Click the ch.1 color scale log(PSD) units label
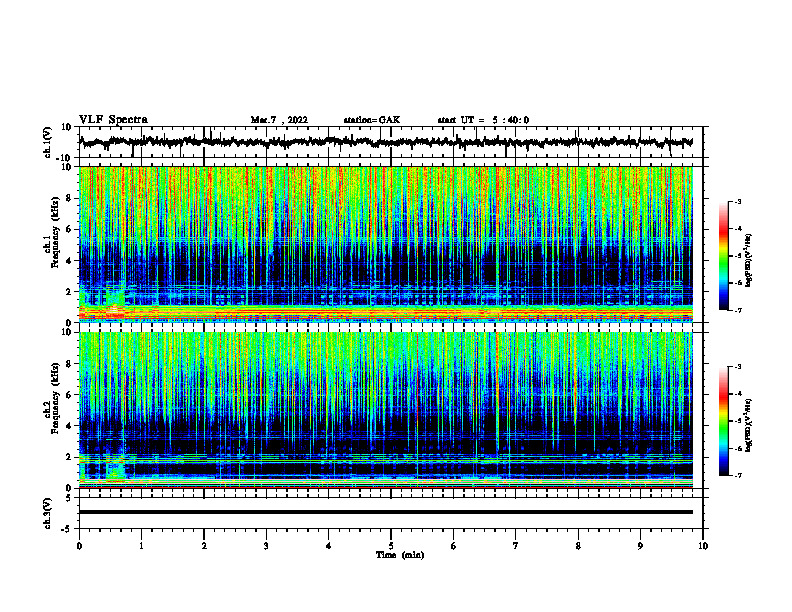The width and height of the screenshot is (792, 612). [x=749, y=260]
